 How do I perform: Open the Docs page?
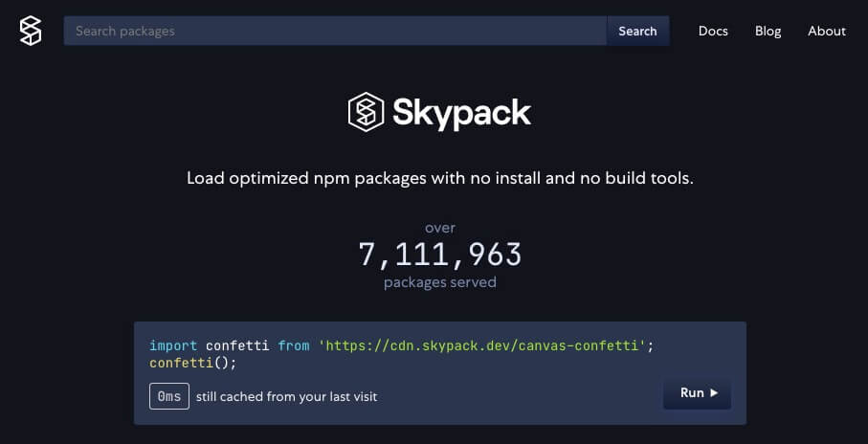point(713,31)
